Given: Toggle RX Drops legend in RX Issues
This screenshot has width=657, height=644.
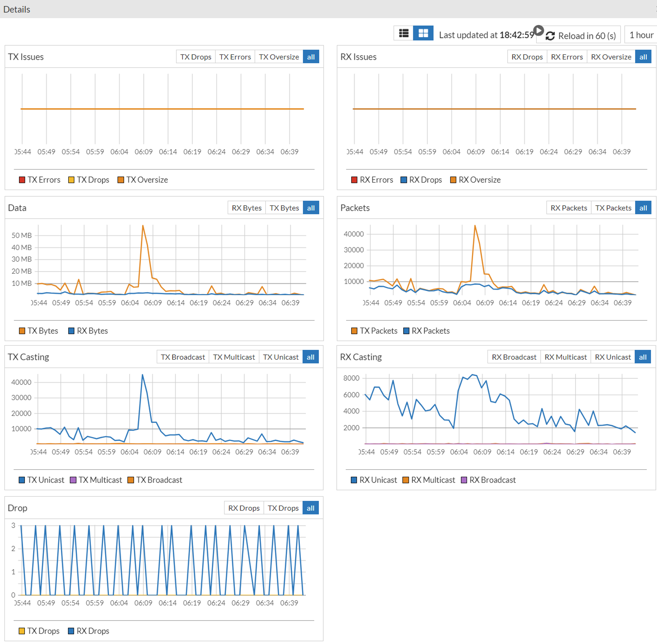Looking at the screenshot, I should [x=404, y=180].
